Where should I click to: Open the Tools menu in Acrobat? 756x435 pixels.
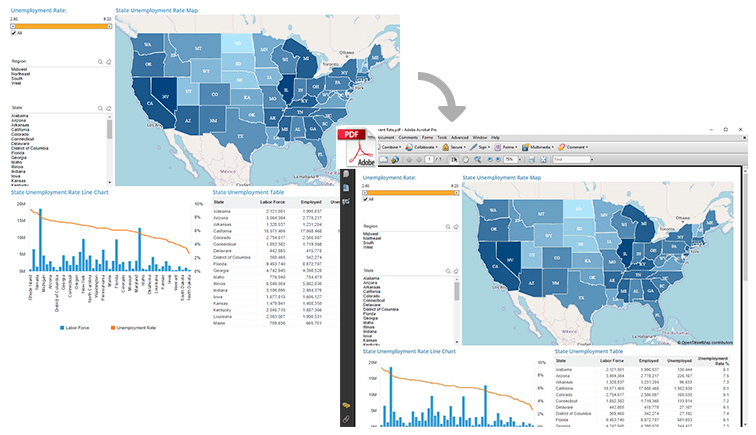pos(442,137)
